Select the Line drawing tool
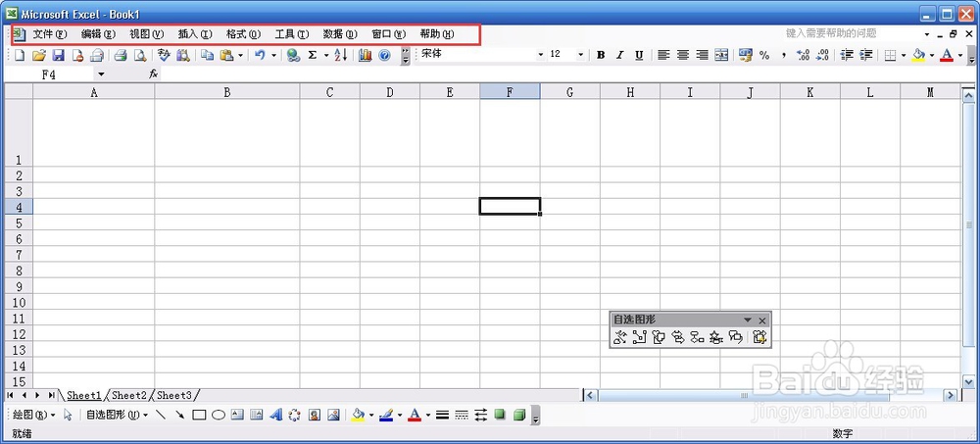Image resolution: width=980 pixels, height=444 pixels. 161,415
